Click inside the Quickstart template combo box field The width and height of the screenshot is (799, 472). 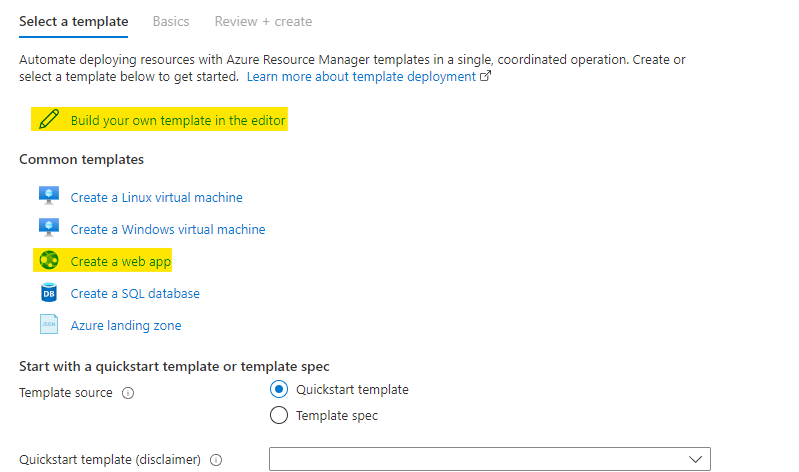point(480,459)
